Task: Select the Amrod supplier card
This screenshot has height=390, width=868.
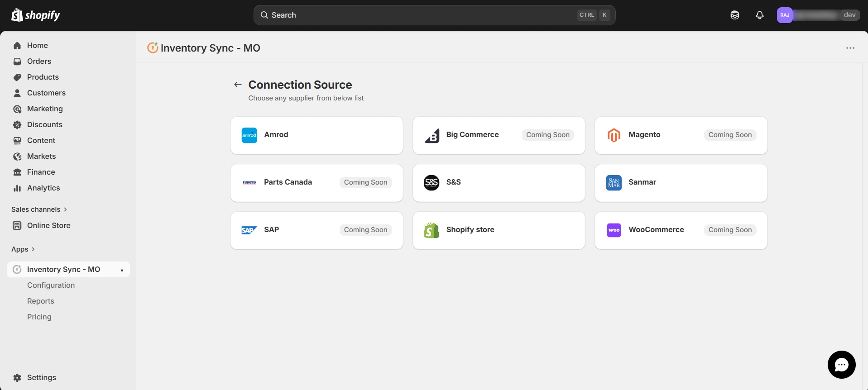Action: coord(316,135)
